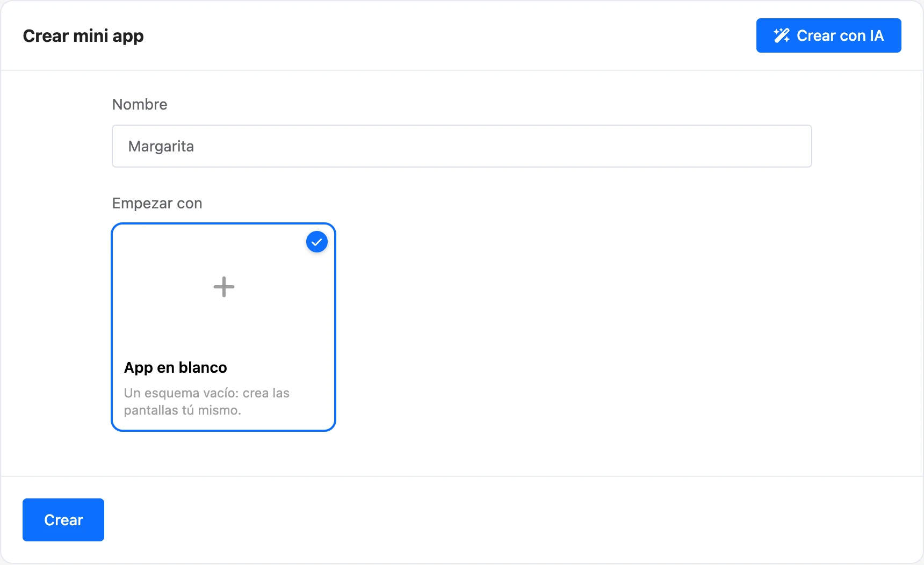This screenshot has height=565, width=924.
Task: Click the Crear mini app heading
Action: pyautogui.click(x=83, y=36)
